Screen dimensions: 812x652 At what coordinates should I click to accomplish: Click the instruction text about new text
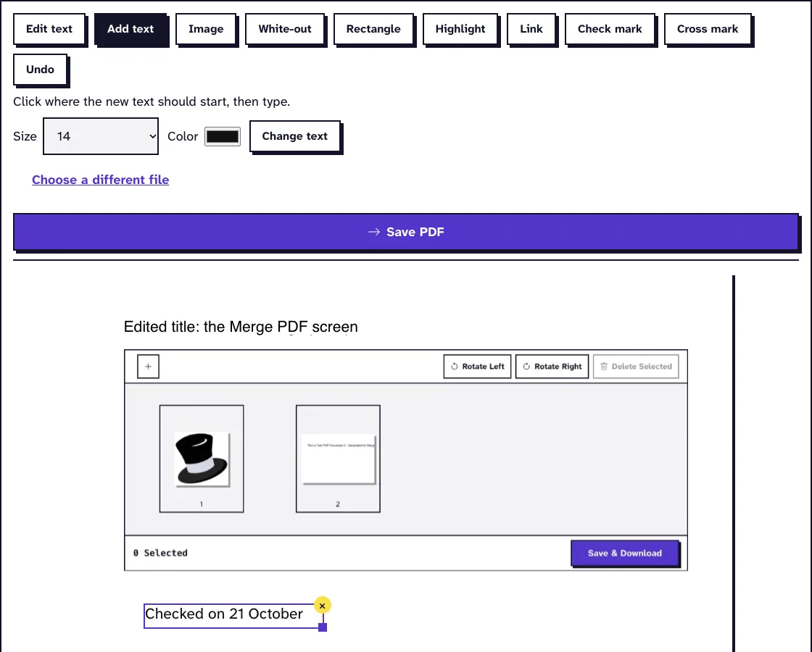click(152, 101)
